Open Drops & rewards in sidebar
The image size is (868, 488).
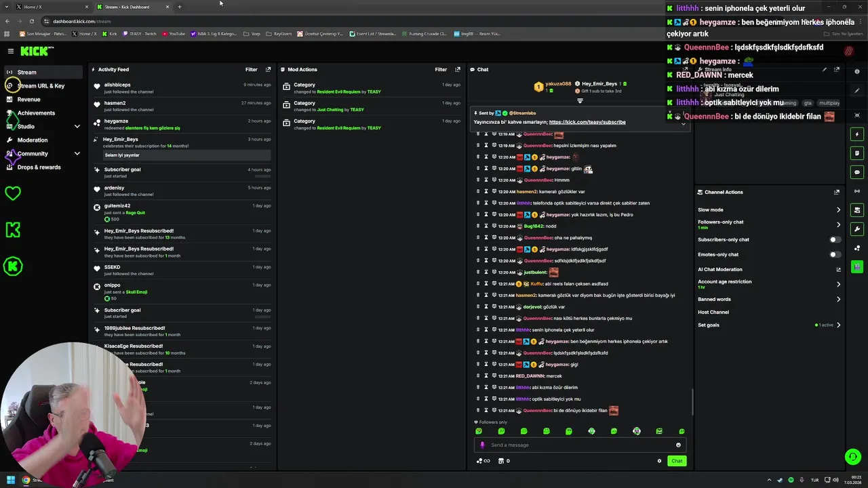(x=45, y=167)
